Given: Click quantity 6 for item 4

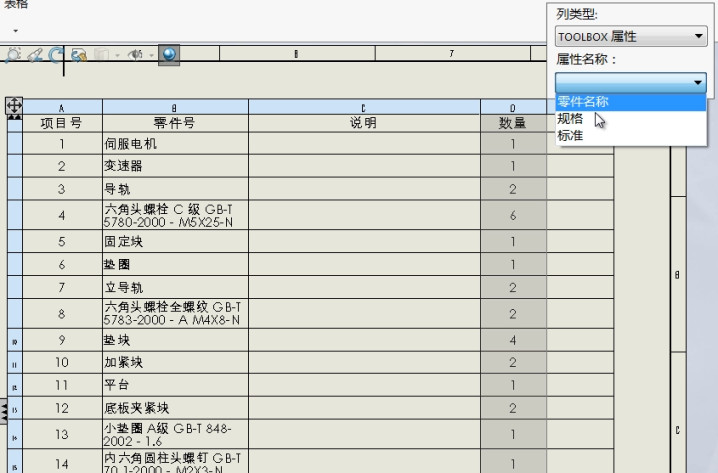Looking at the screenshot, I should coord(513,215).
